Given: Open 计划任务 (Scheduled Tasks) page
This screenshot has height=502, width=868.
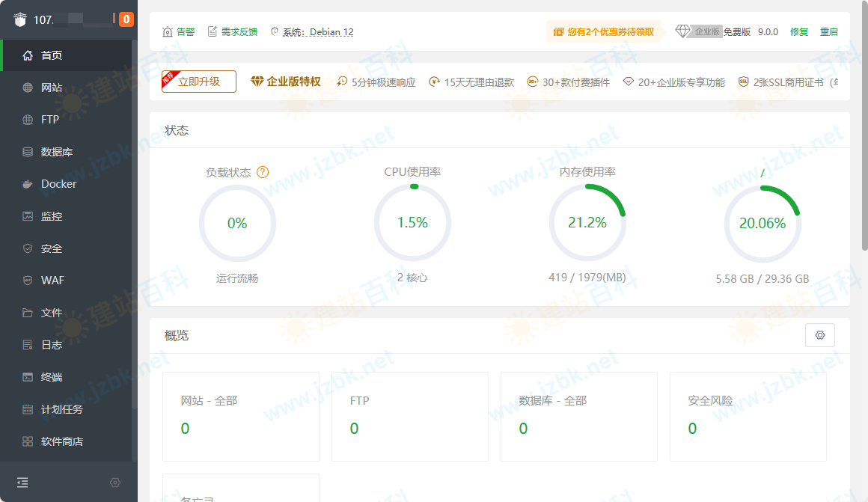Looking at the screenshot, I should point(61,409).
